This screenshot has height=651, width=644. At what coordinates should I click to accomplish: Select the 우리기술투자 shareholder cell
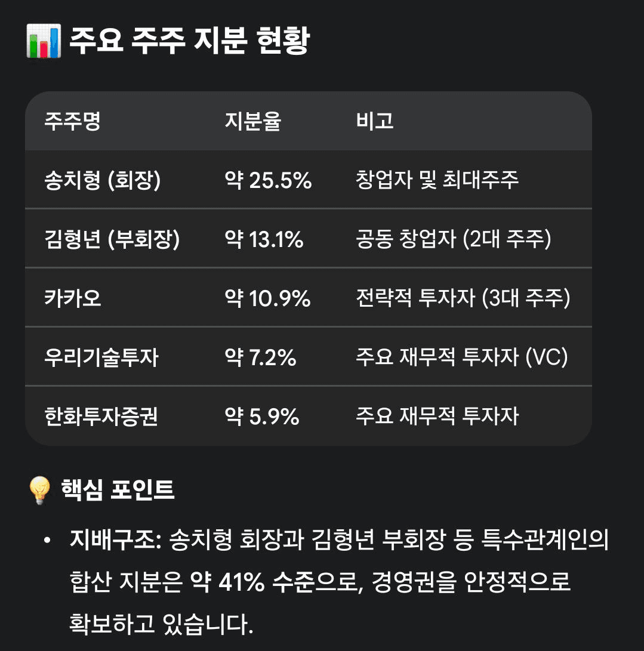coord(101,357)
